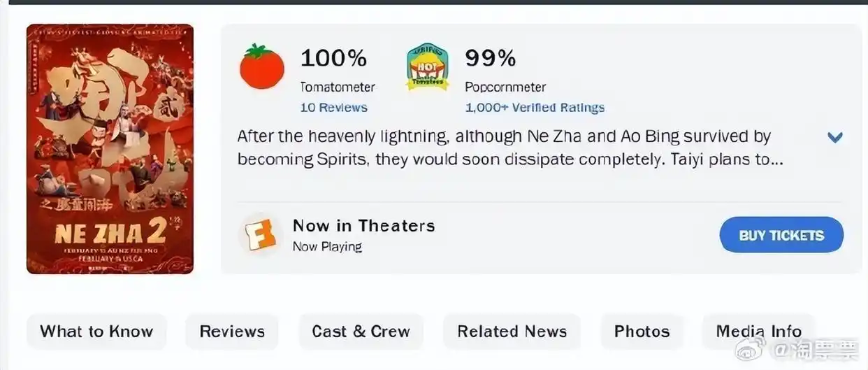Image resolution: width=868 pixels, height=370 pixels.
Task: Click the Tomatometer label text
Action: 338,87
